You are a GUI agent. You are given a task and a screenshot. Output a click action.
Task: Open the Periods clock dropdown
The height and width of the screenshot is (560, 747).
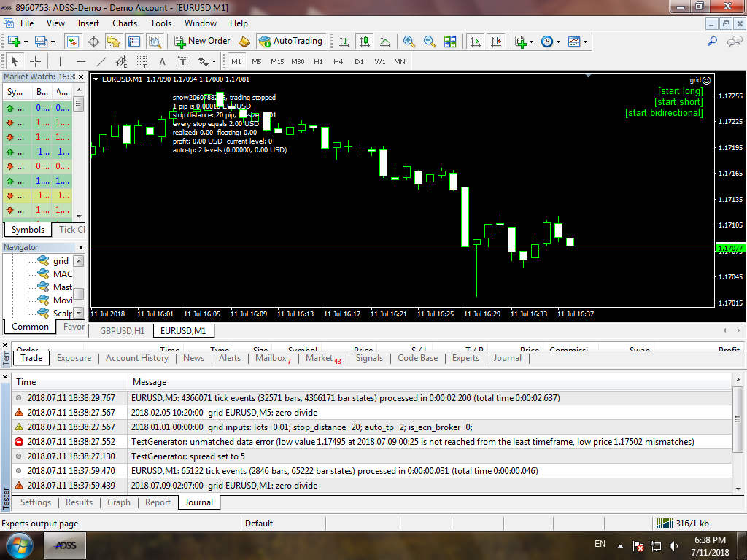tap(551, 42)
